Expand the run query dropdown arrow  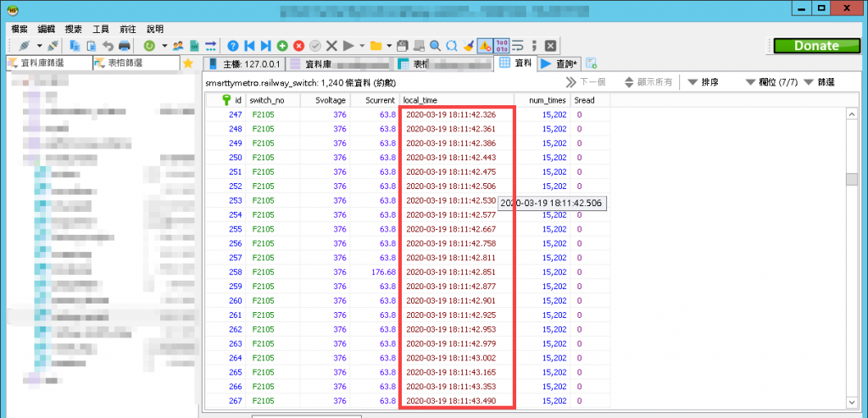click(362, 46)
